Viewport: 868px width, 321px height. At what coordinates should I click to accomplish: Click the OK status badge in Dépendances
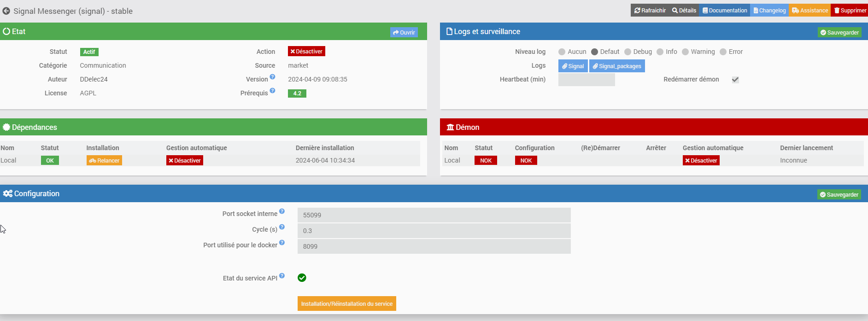click(50, 160)
